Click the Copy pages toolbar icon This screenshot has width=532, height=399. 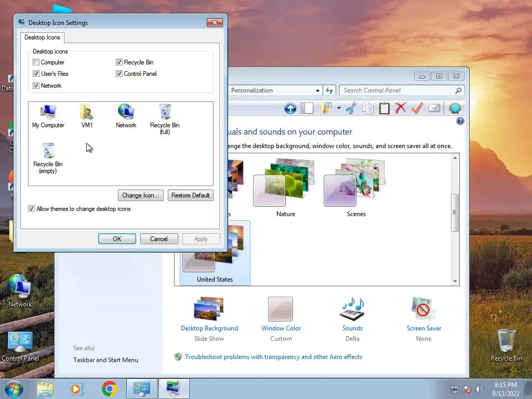(368, 109)
